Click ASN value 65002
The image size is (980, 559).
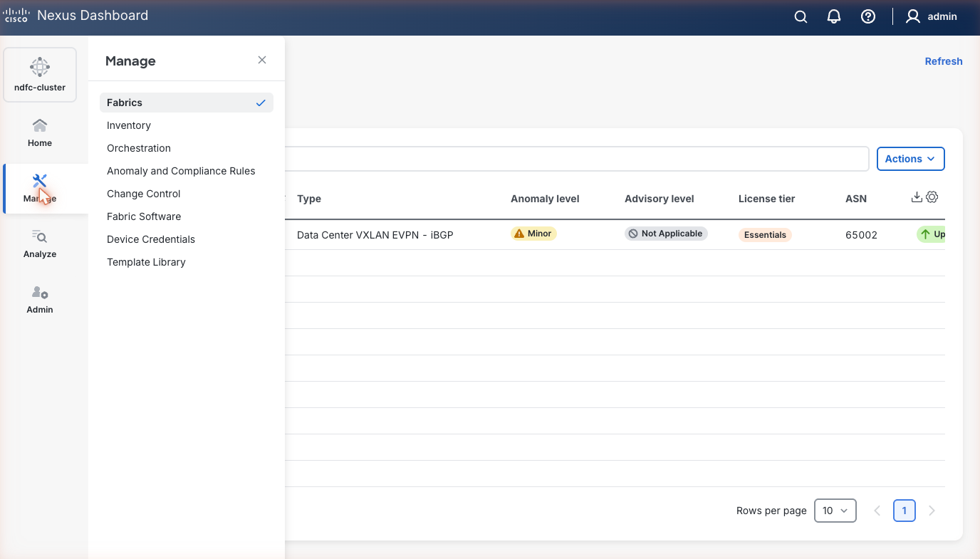coord(862,234)
